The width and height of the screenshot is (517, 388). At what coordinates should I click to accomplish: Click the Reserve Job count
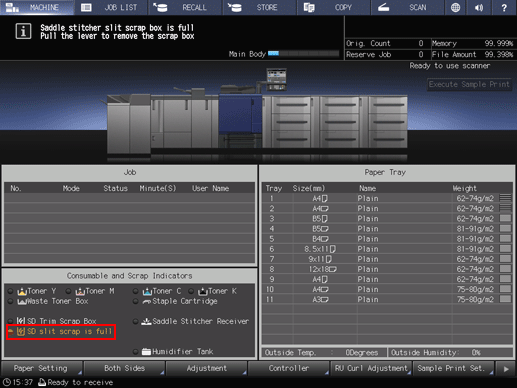point(421,54)
